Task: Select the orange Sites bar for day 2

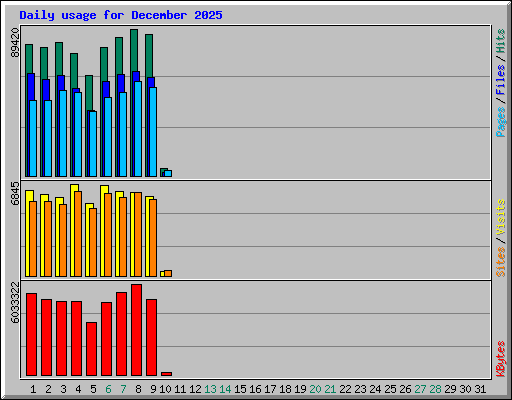Action: click(48, 239)
